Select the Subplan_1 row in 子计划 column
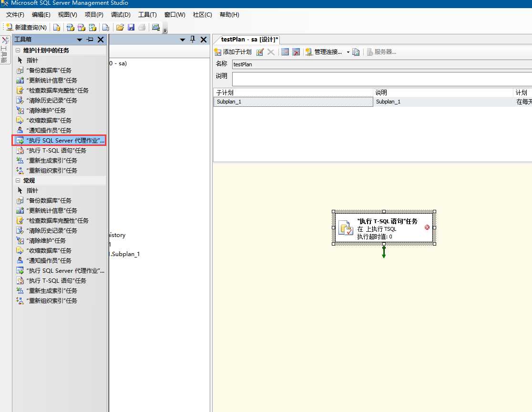Viewport: 532px width, 412px height. click(x=293, y=102)
